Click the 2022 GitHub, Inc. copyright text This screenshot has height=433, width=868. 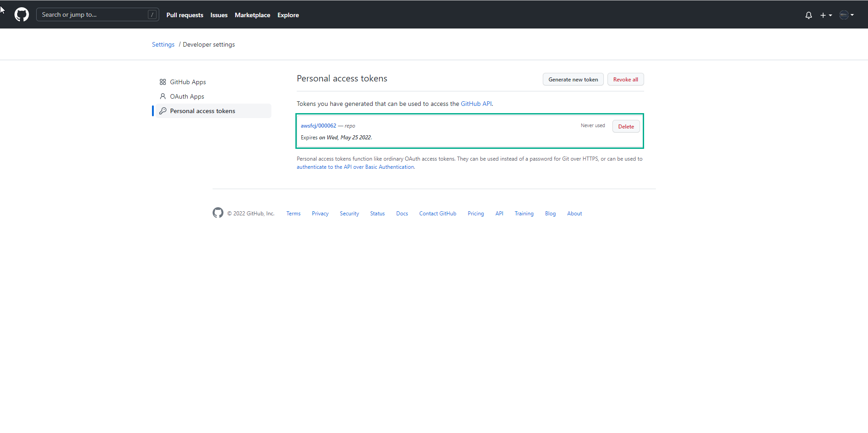click(x=251, y=214)
